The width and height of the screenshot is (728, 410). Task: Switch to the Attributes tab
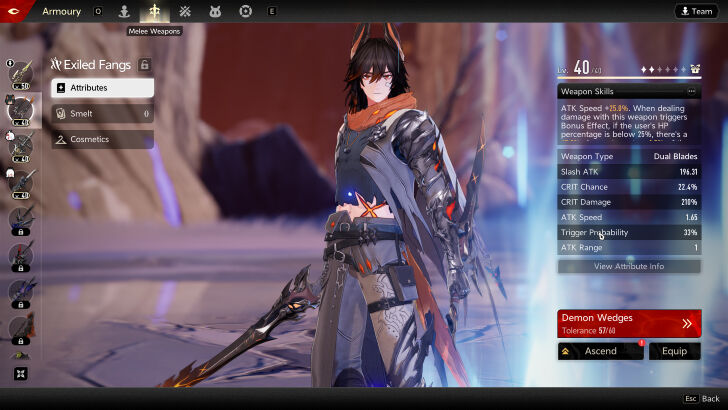click(x=103, y=88)
